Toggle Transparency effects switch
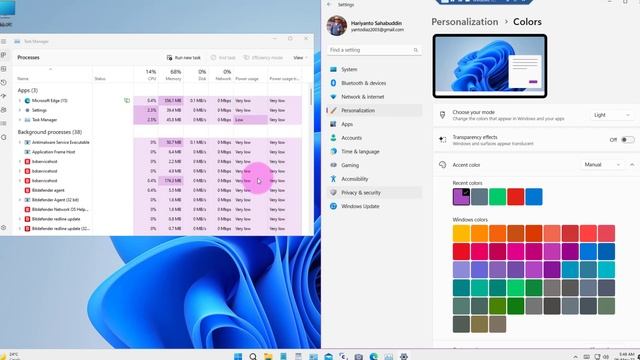 click(628, 140)
